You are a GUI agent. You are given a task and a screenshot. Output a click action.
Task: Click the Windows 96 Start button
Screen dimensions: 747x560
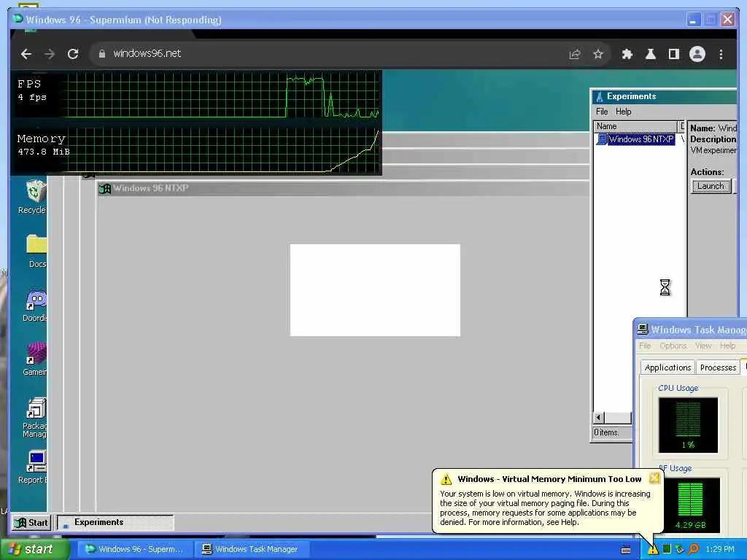pyautogui.click(x=31, y=522)
